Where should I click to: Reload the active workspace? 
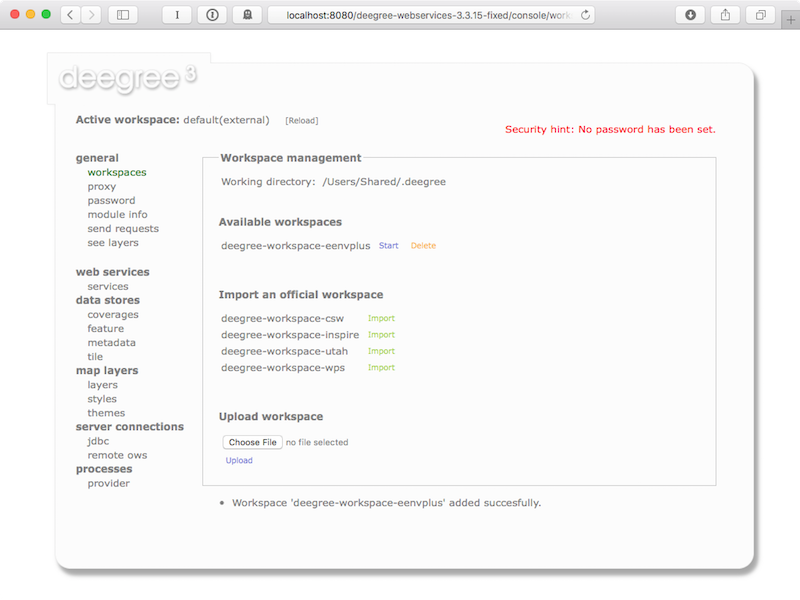point(302,120)
